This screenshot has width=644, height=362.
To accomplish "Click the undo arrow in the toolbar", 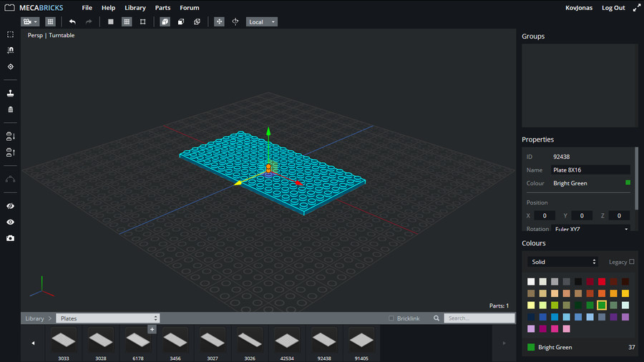I will 72,21.
